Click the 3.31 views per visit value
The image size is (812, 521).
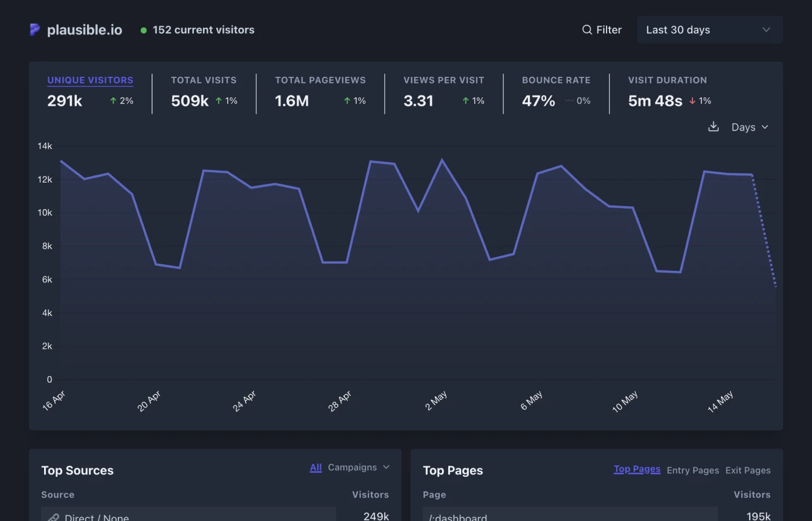click(419, 101)
